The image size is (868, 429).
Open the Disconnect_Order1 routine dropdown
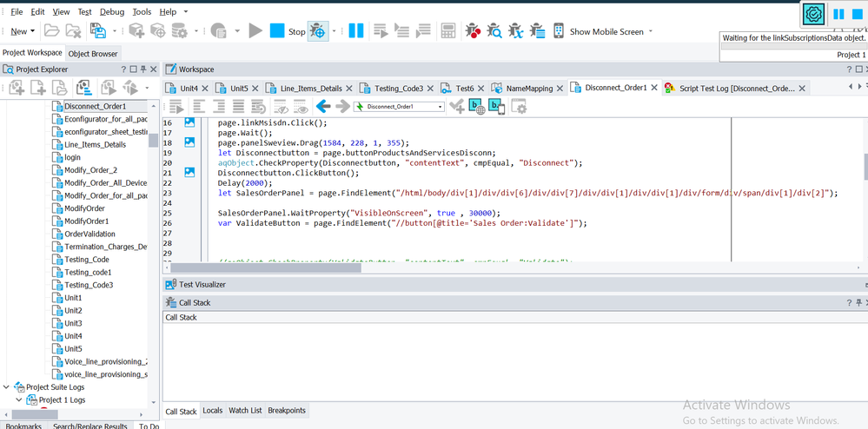tap(441, 107)
